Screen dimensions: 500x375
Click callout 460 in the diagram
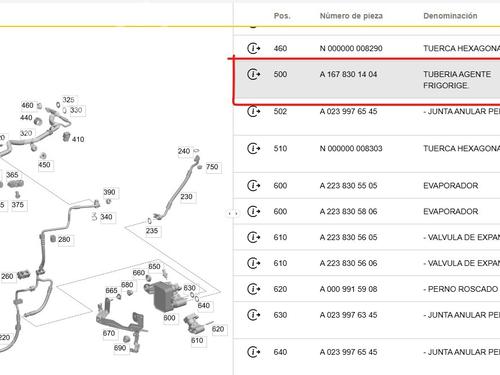(27, 105)
